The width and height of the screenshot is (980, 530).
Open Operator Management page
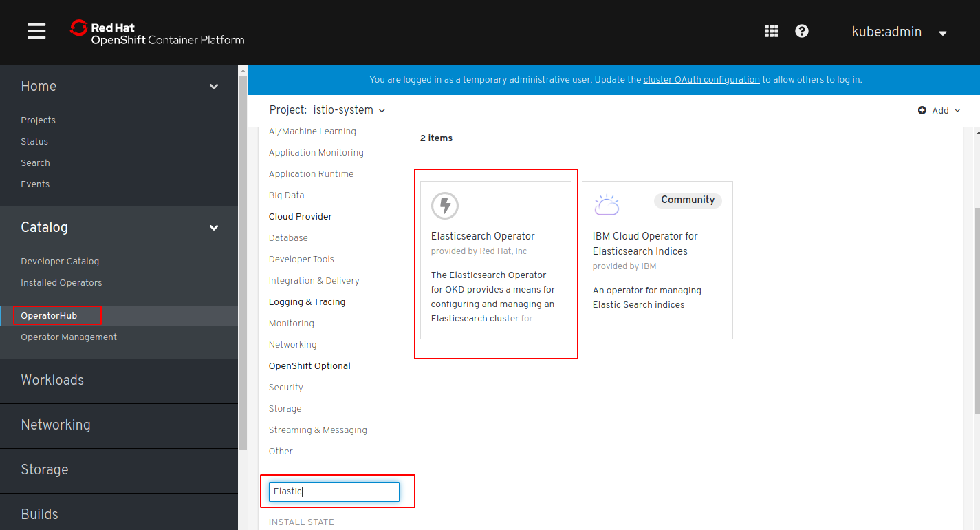(69, 337)
